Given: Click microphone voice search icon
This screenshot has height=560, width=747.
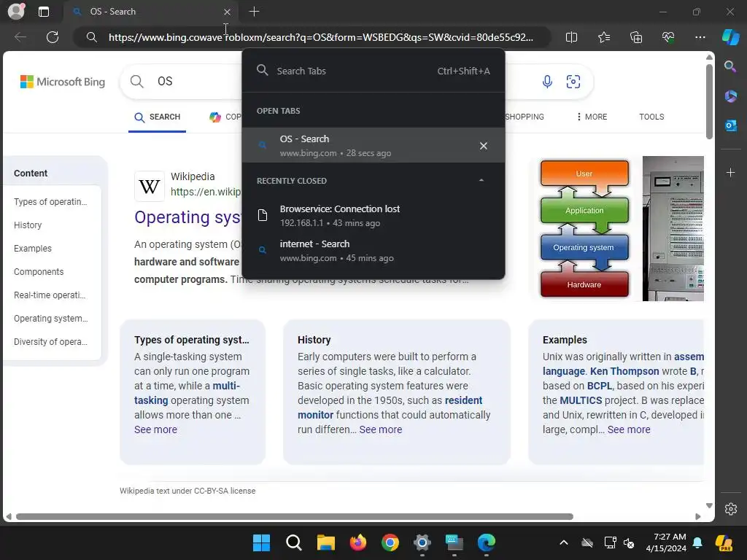Looking at the screenshot, I should point(547,82).
